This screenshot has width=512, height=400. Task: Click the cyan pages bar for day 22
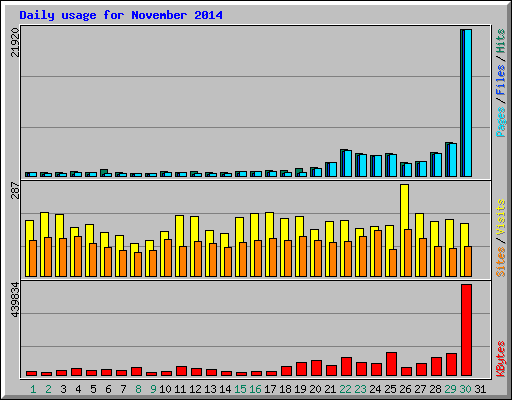(x=348, y=163)
